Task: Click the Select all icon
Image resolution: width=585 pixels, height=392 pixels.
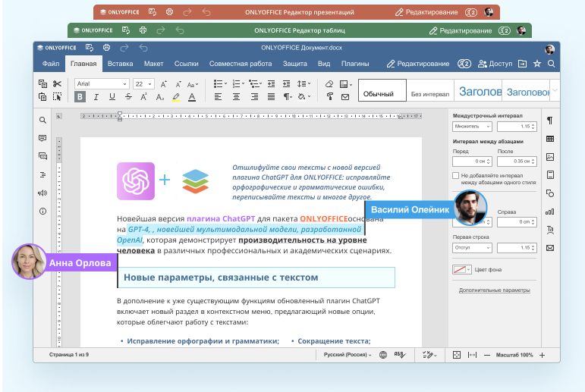Action: (57, 97)
